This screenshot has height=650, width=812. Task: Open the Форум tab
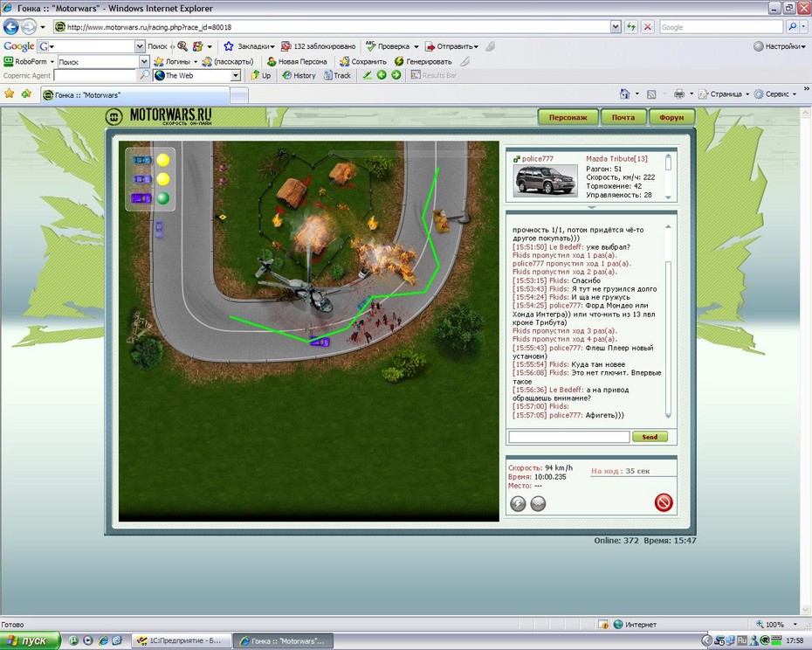pyautogui.click(x=671, y=118)
